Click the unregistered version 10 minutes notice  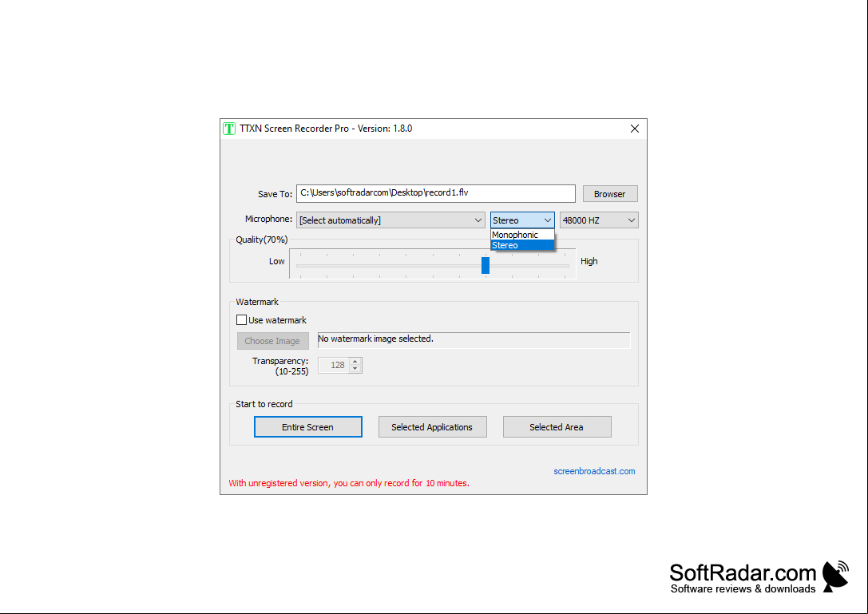click(x=349, y=483)
